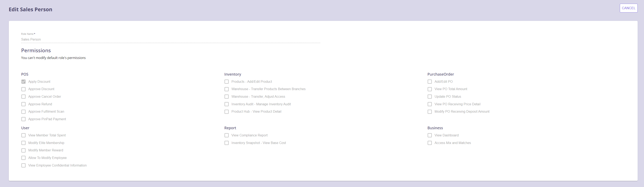This screenshot has width=644, height=187.
Task: Toggle the Approve Discount checkbox
Action: click(24, 89)
